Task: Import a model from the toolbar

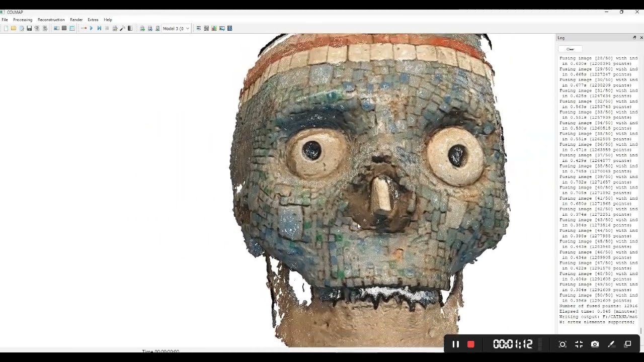Action: (x=37, y=29)
